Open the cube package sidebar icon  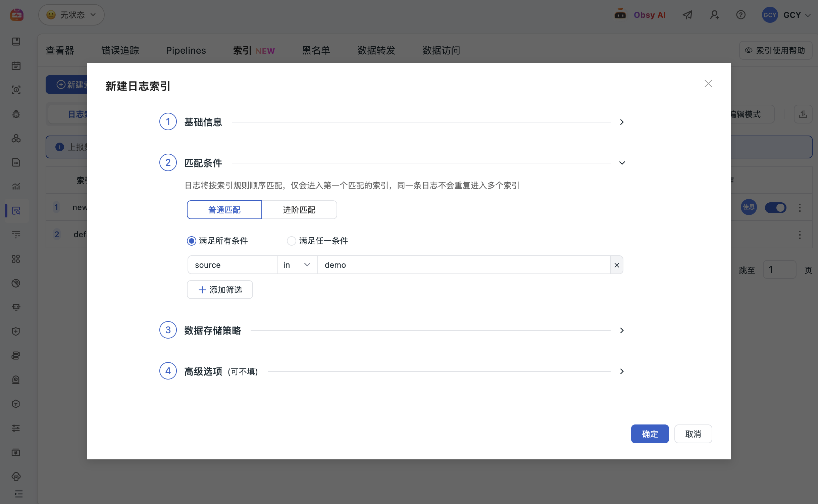(16, 404)
